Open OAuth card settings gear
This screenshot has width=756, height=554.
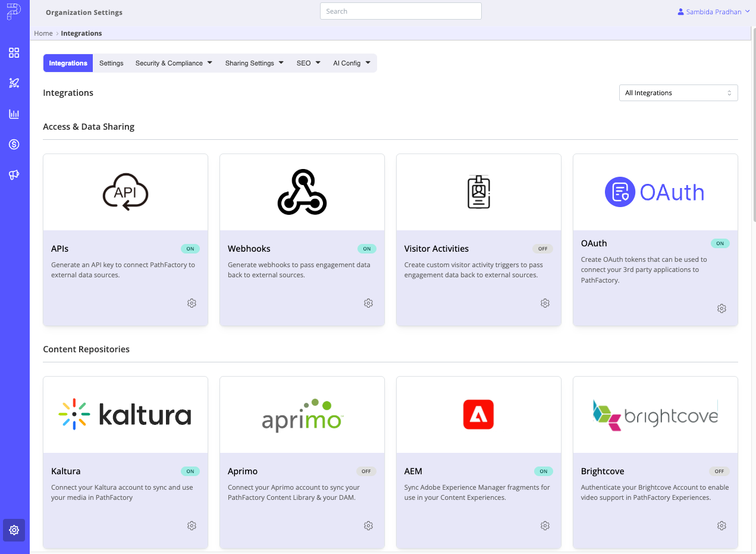tap(722, 309)
